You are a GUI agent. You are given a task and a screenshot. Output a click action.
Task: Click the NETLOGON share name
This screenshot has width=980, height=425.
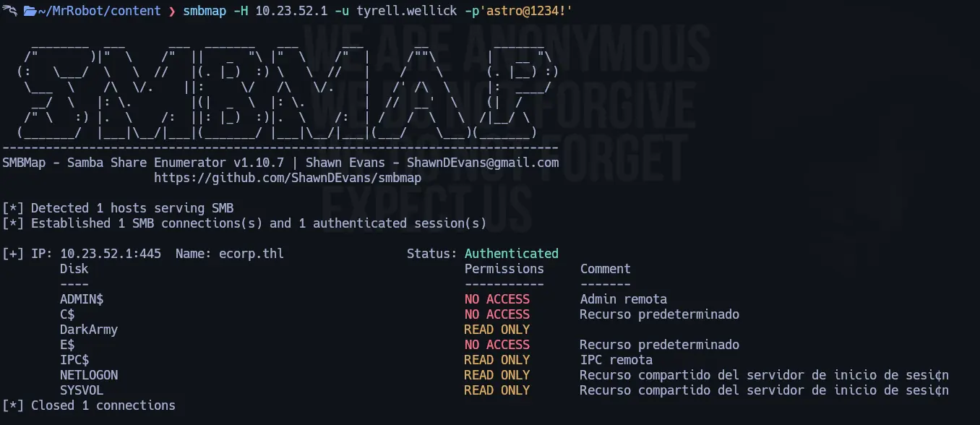(x=88, y=375)
